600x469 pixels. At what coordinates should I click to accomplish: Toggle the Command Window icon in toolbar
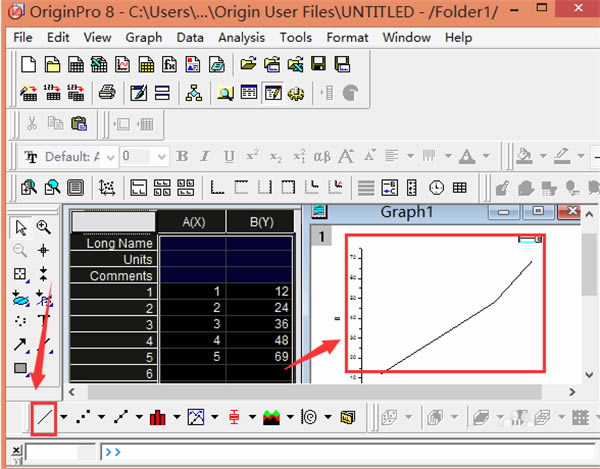273,92
